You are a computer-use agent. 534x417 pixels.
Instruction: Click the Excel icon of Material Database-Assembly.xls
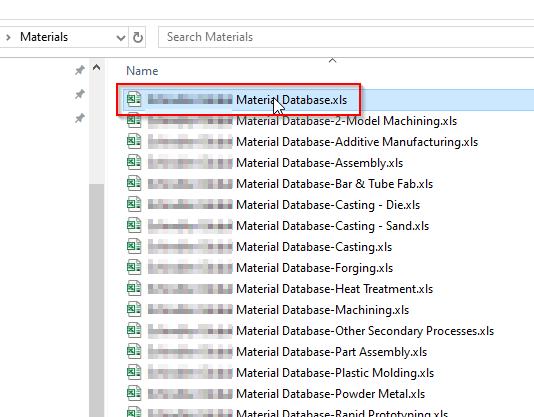(134, 163)
